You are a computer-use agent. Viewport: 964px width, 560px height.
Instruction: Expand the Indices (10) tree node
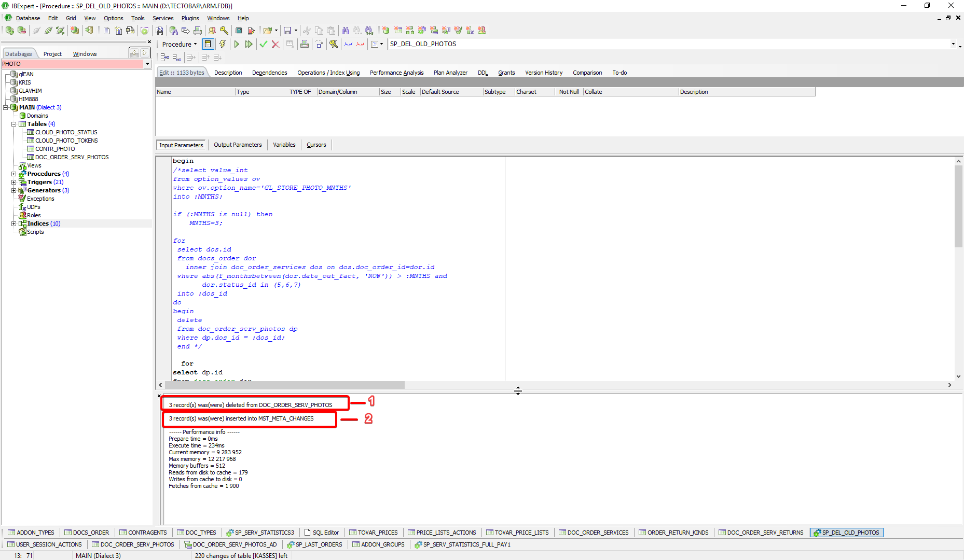pos(14,223)
